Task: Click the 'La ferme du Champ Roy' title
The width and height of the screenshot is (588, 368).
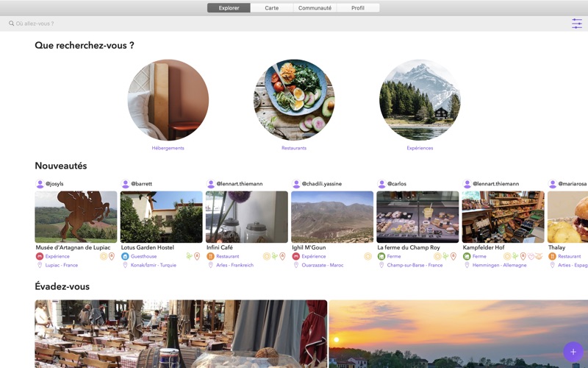Action: pos(409,247)
